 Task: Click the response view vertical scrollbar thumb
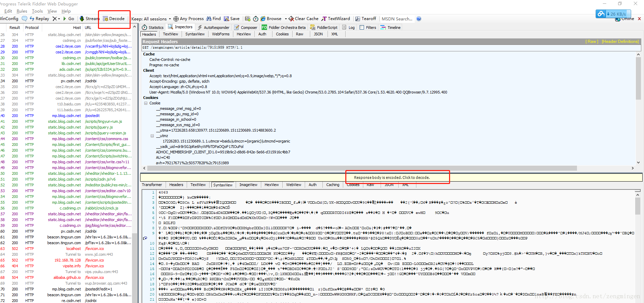638,205
